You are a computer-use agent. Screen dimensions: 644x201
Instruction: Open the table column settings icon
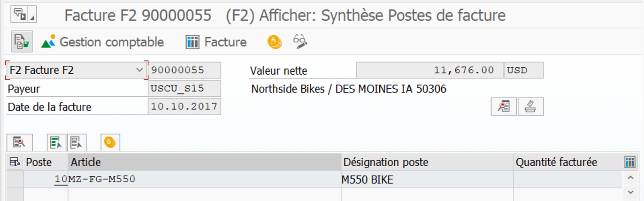[x=630, y=162]
